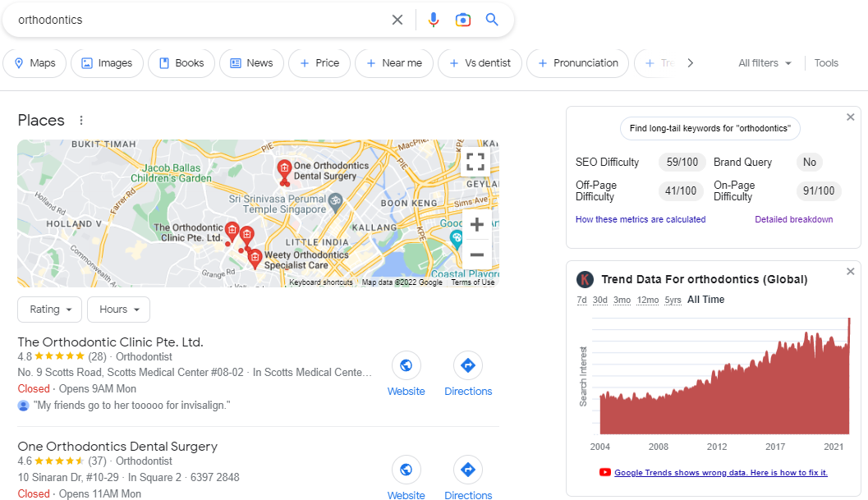
Task: Open the Rating filter dropdown
Action: pos(50,310)
